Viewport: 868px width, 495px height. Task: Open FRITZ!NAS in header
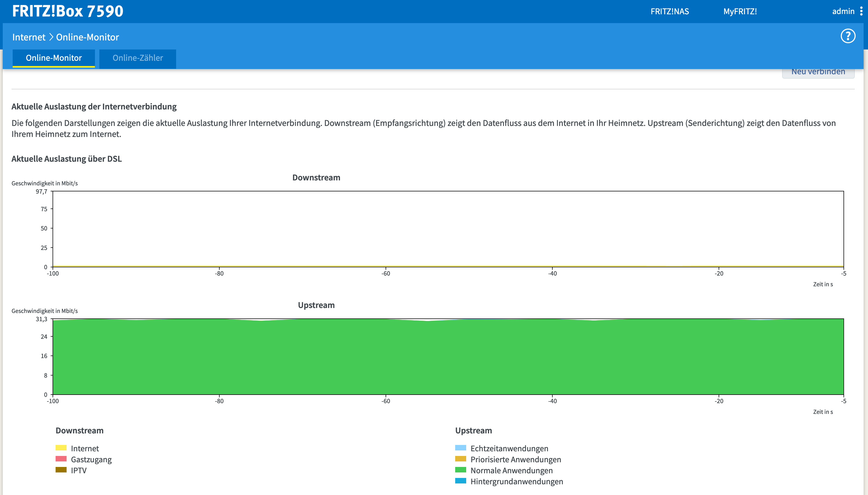point(670,11)
